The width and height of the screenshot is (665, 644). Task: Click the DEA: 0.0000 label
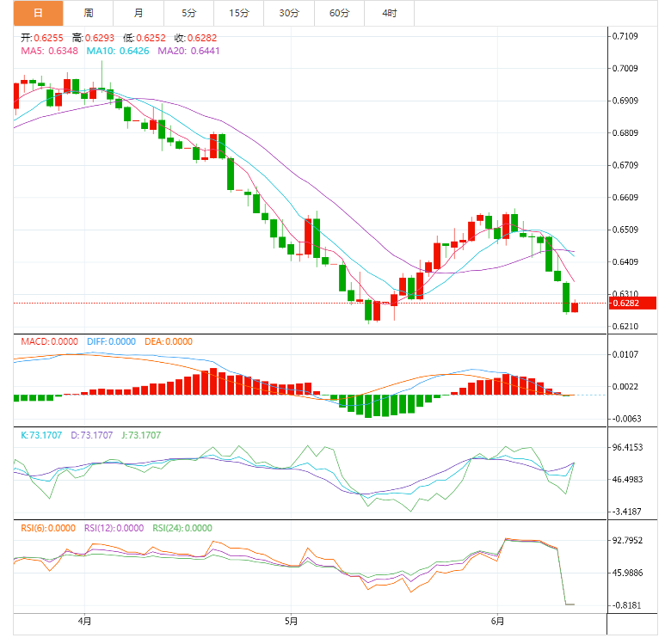click(169, 341)
